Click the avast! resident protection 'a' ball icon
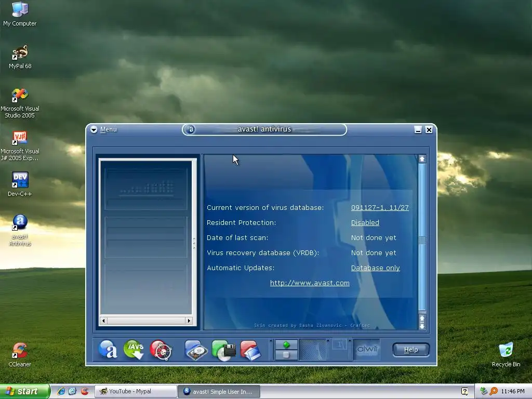532x399 pixels. coord(108,350)
